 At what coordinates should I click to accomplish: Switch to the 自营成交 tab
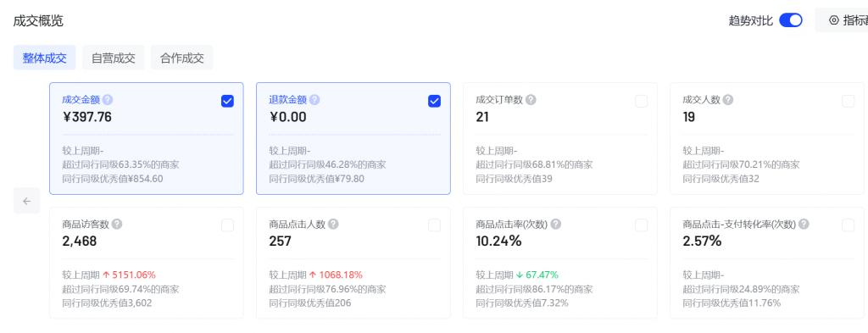114,58
